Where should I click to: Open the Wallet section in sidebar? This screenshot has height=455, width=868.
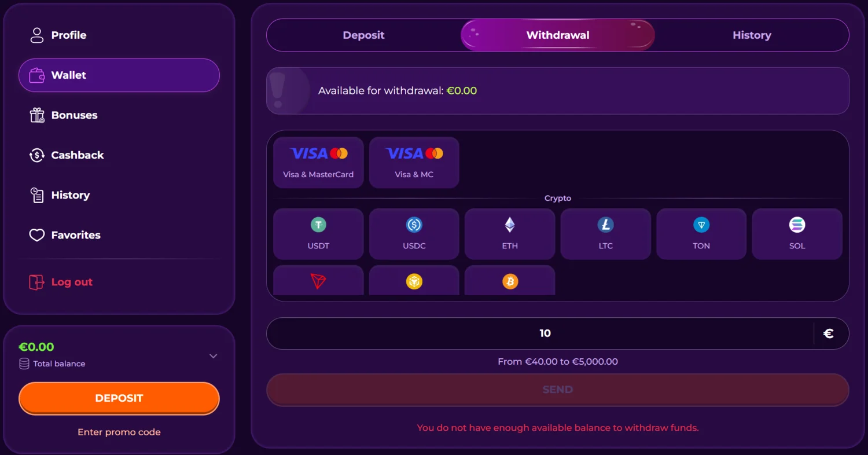coord(119,75)
